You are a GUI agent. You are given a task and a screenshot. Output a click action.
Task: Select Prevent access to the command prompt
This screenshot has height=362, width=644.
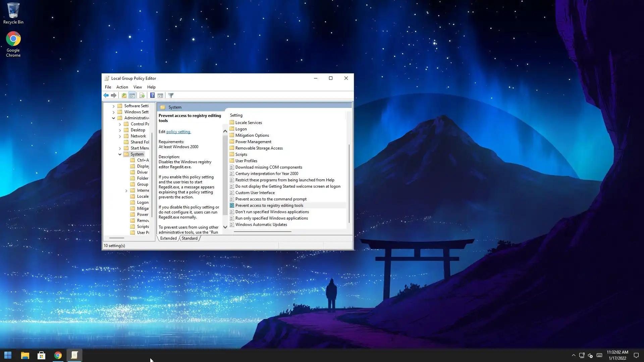[271, 199]
